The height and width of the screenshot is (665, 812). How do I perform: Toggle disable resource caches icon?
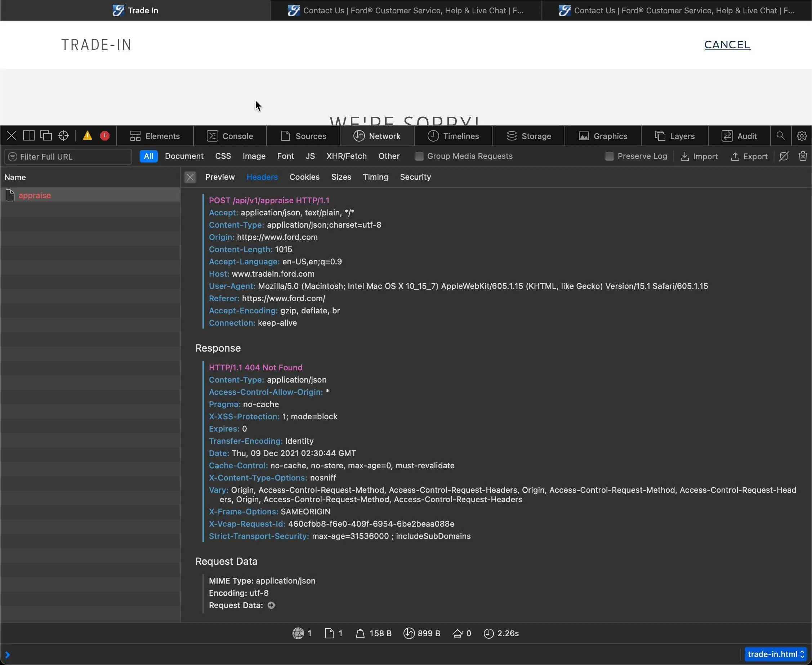point(784,156)
